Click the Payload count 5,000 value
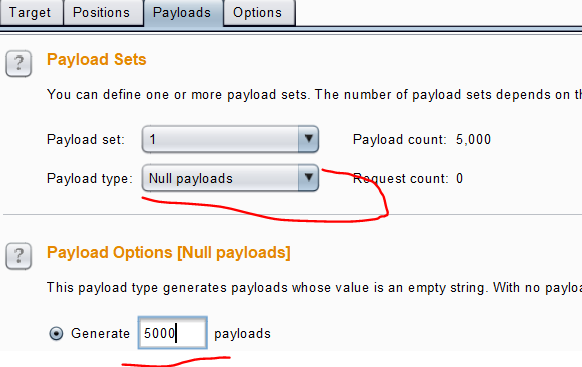The image size is (582, 367). [x=473, y=140]
